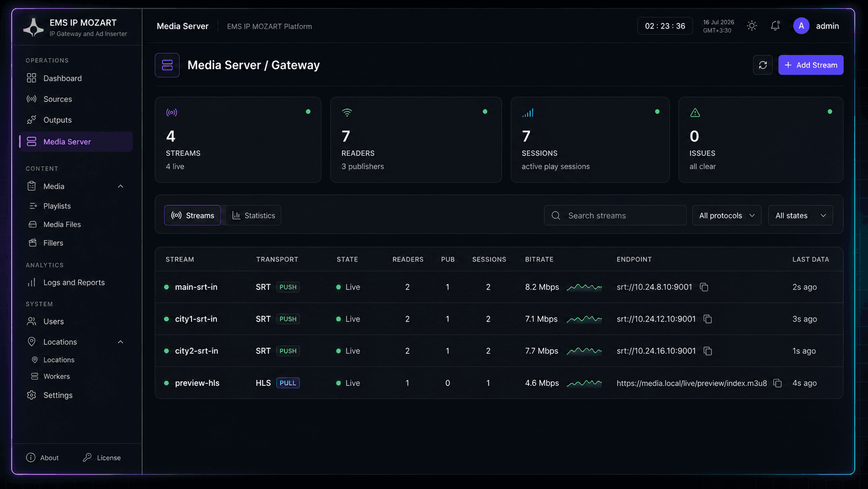Collapse the Locations group chevron
The height and width of the screenshot is (489, 868).
[x=120, y=341]
